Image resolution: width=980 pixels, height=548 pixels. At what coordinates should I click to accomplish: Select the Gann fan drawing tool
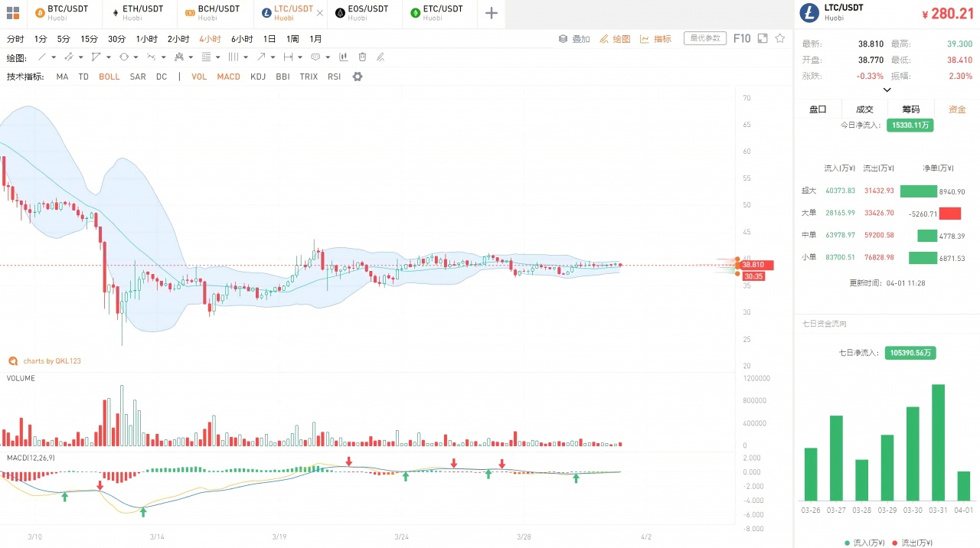click(x=178, y=57)
